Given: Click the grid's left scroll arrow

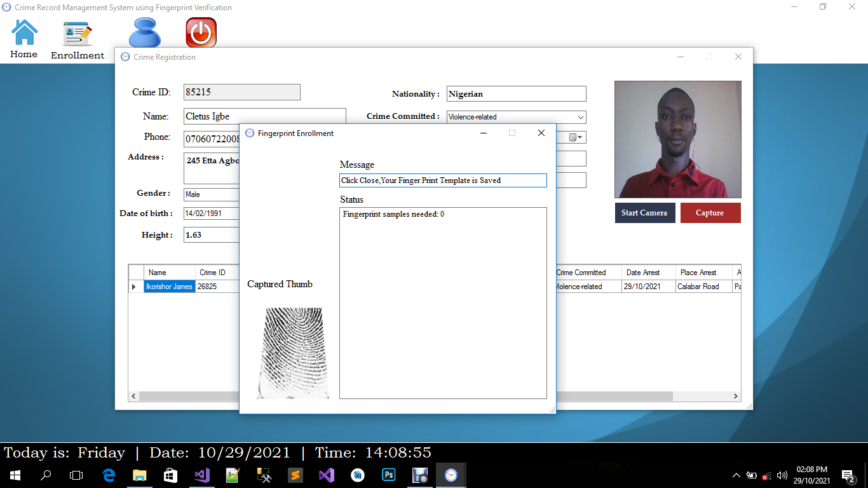Looking at the screenshot, I should tap(133, 396).
